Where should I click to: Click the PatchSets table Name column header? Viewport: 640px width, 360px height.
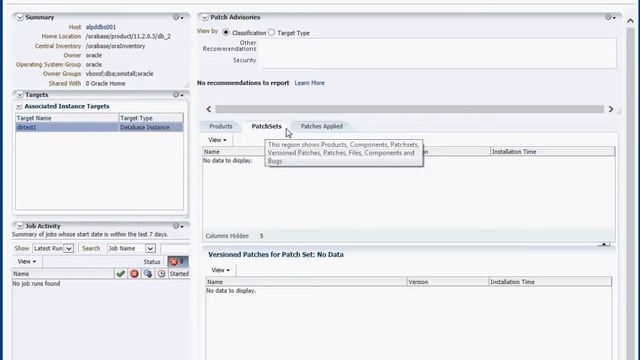[233, 151]
